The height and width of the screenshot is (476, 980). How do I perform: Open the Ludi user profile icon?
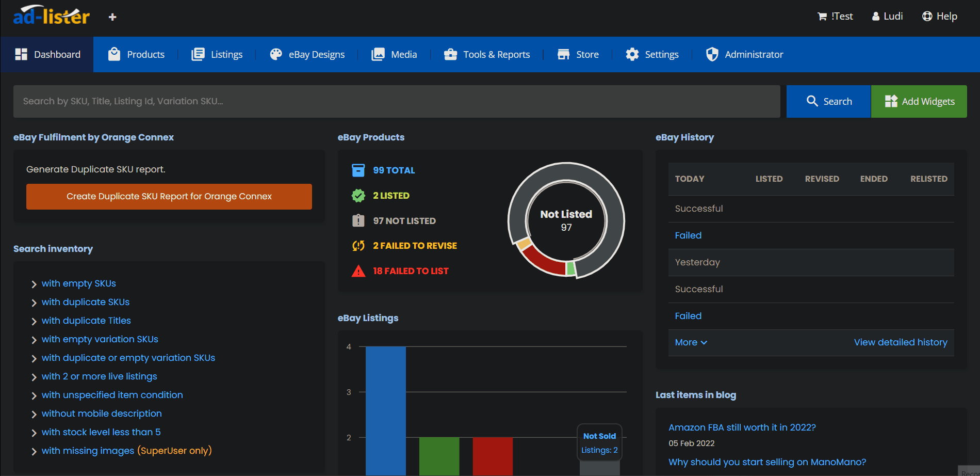pyautogui.click(x=876, y=17)
